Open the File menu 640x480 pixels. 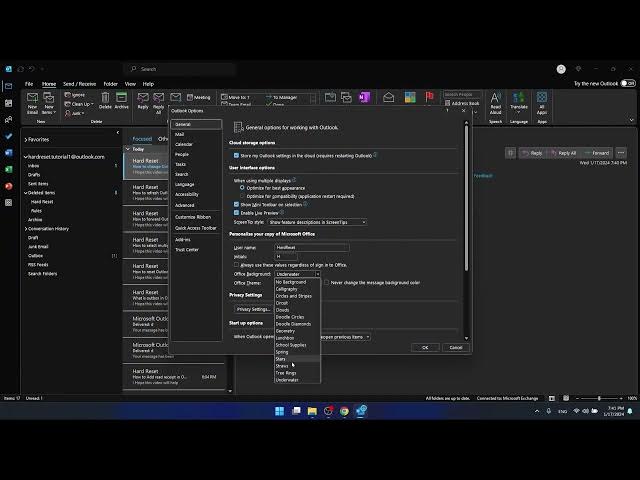(29, 84)
